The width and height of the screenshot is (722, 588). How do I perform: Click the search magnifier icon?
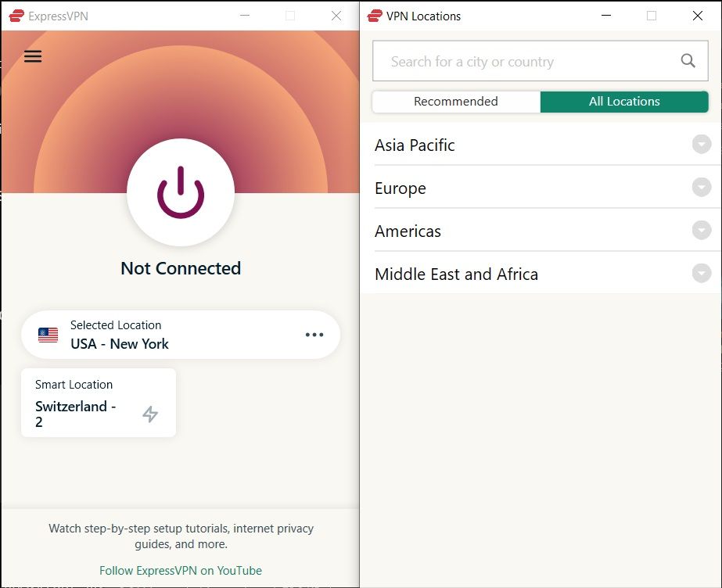pos(688,60)
